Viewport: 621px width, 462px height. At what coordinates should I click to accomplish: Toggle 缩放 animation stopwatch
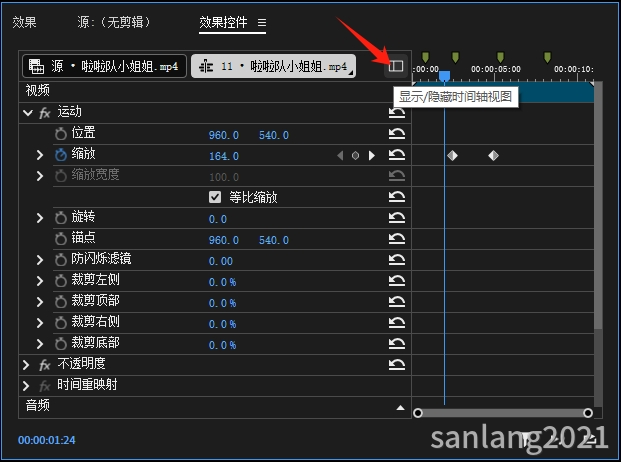point(61,155)
